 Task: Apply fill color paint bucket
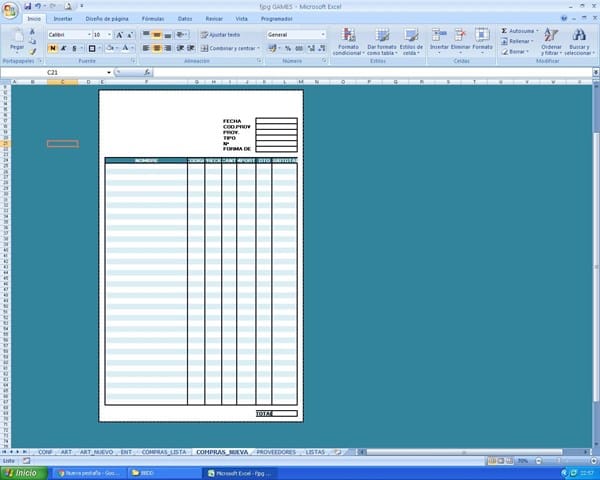[x=110, y=48]
